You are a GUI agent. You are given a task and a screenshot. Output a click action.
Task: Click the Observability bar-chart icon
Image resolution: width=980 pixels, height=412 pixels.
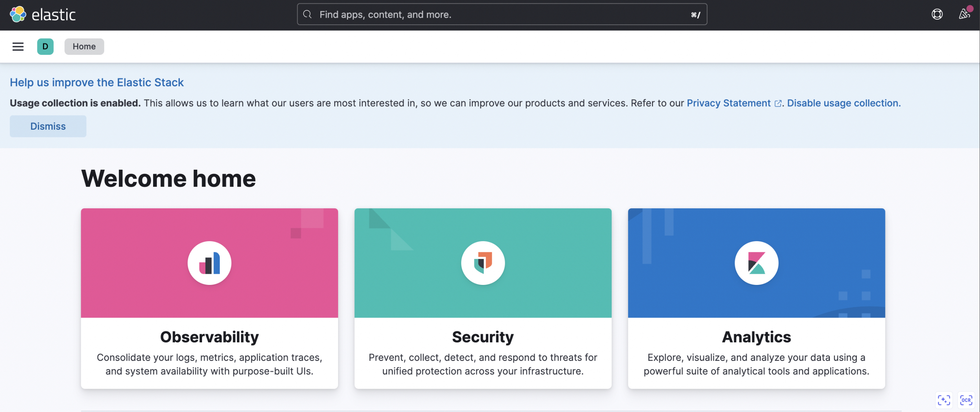tap(210, 263)
